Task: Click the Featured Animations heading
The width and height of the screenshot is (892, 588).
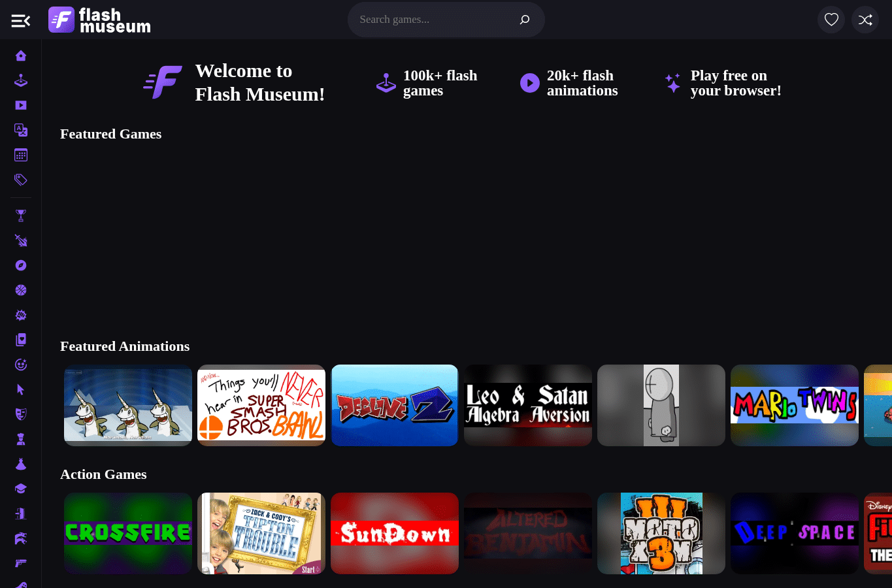Action: point(125,346)
